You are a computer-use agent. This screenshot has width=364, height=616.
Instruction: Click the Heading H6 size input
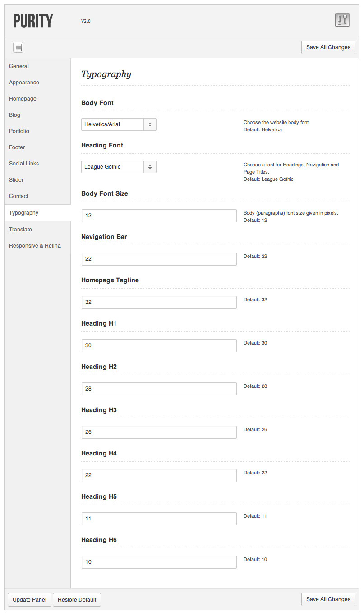[x=159, y=562]
